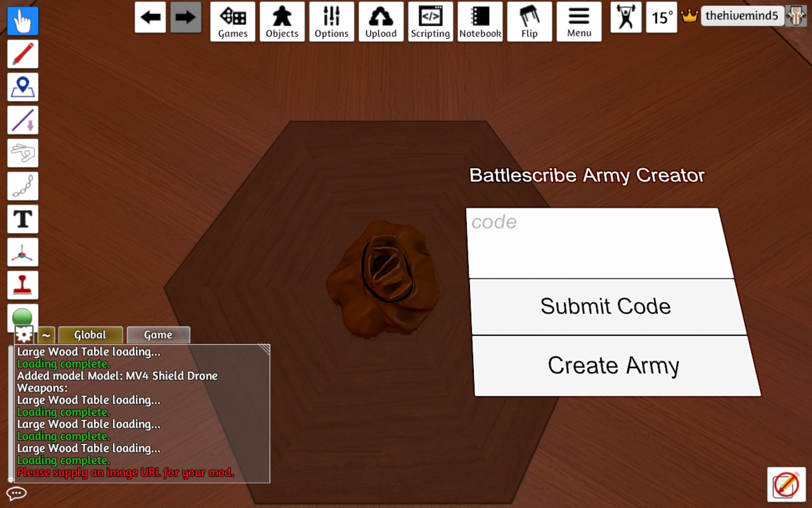The image size is (812, 508).
Task: Select the Line measuring tool
Action: coord(23,120)
